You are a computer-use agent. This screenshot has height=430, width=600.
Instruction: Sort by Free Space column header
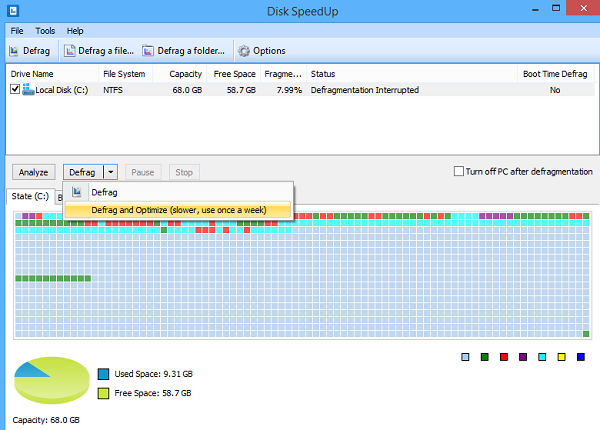coord(233,74)
